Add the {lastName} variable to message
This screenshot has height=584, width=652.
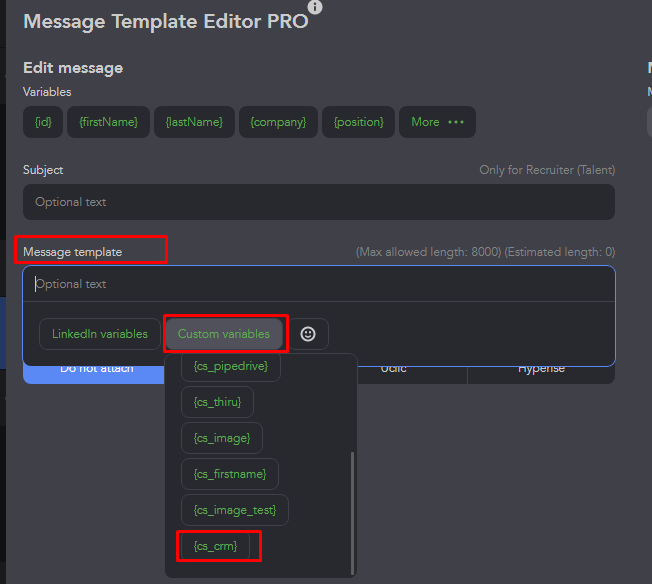tap(194, 122)
